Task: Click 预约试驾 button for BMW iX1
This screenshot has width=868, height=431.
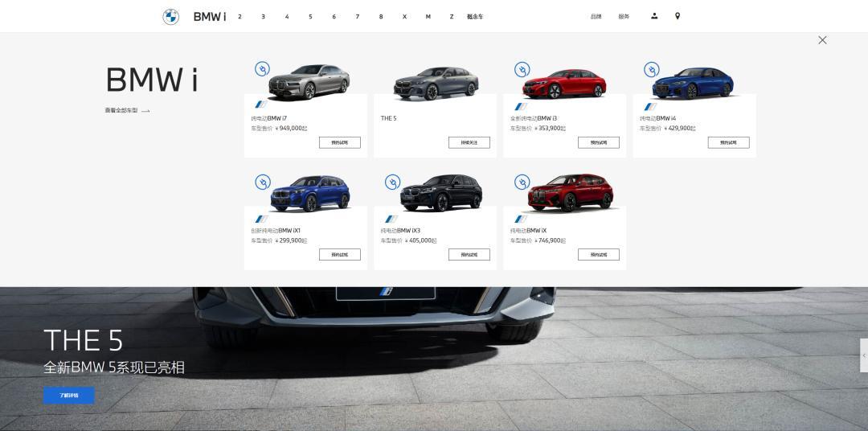Action: pos(340,254)
